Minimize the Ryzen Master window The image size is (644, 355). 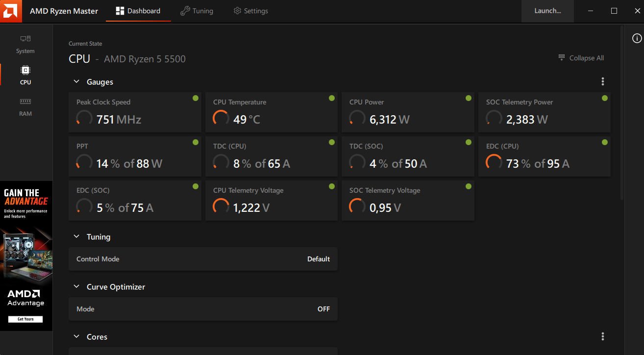[591, 11]
